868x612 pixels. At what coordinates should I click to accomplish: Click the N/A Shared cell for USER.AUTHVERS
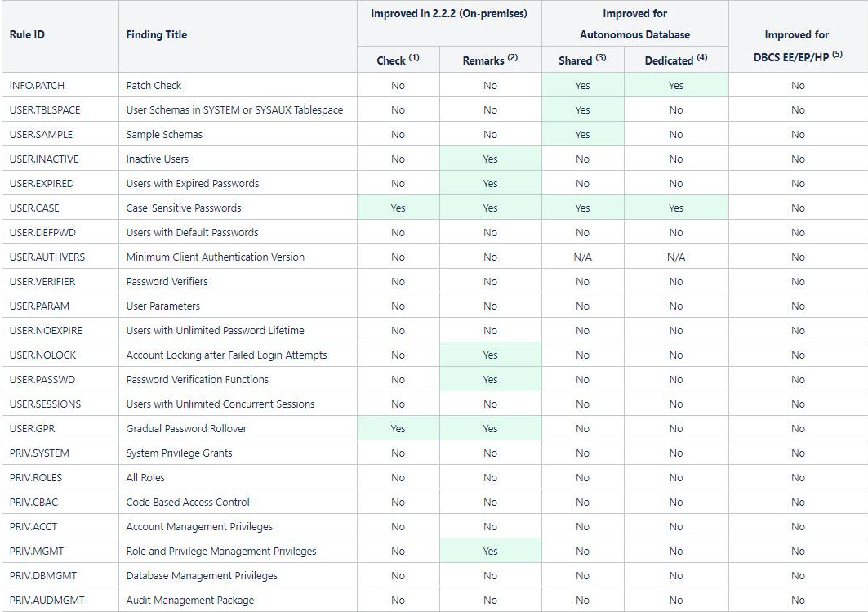pyautogui.click(x=582, y=257)
